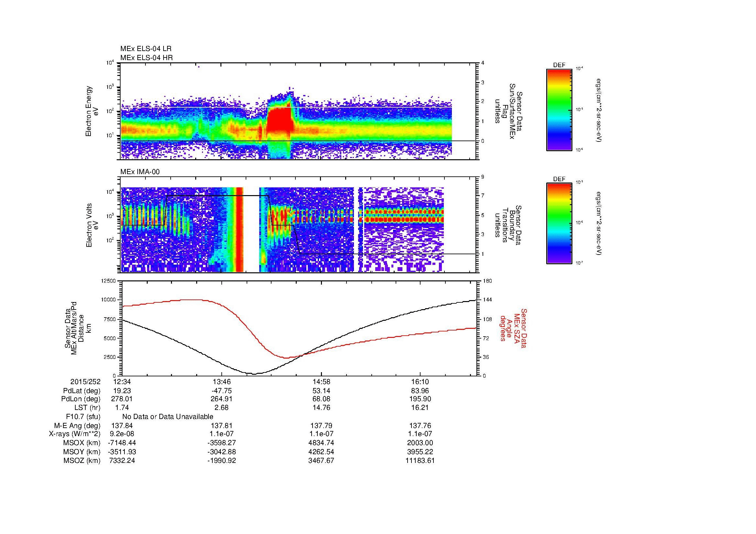Viewport: 756px width, 534px height.
Task: Click the 180 SZA axis tick label
Action: [x=487, y=281]
